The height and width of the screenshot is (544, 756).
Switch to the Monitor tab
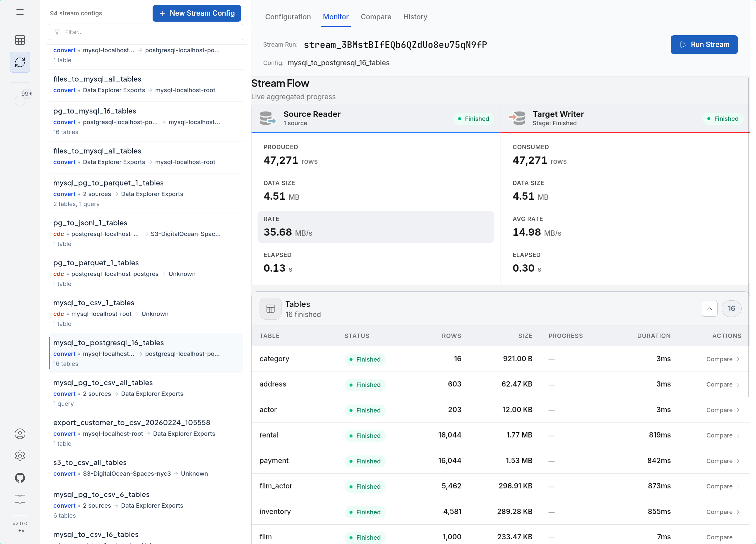tap(336, 17)
